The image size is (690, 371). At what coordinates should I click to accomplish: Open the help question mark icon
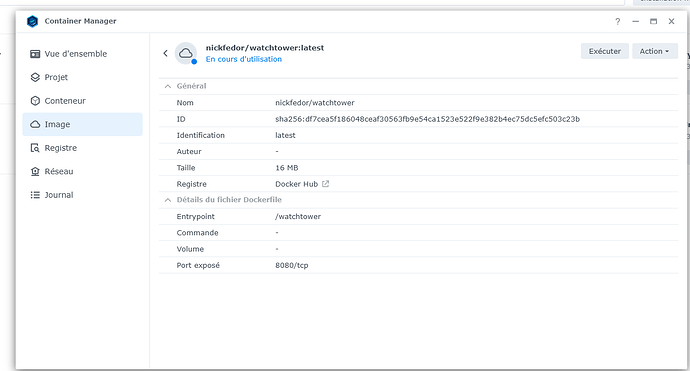pos(618,21)
